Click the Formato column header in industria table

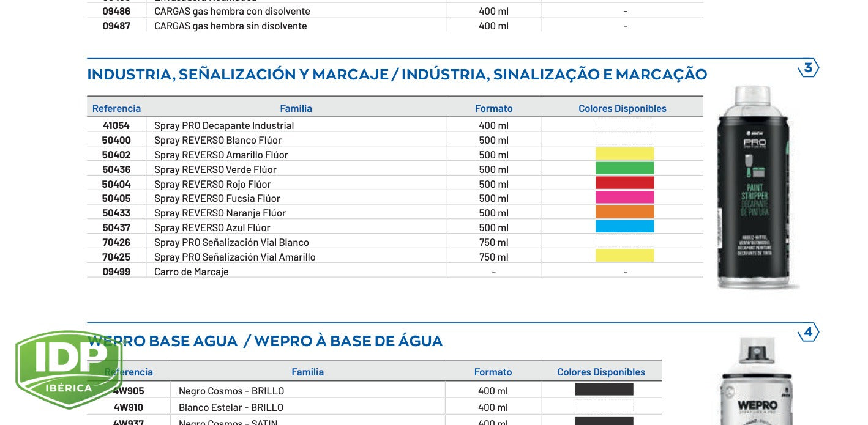point(493,108)
